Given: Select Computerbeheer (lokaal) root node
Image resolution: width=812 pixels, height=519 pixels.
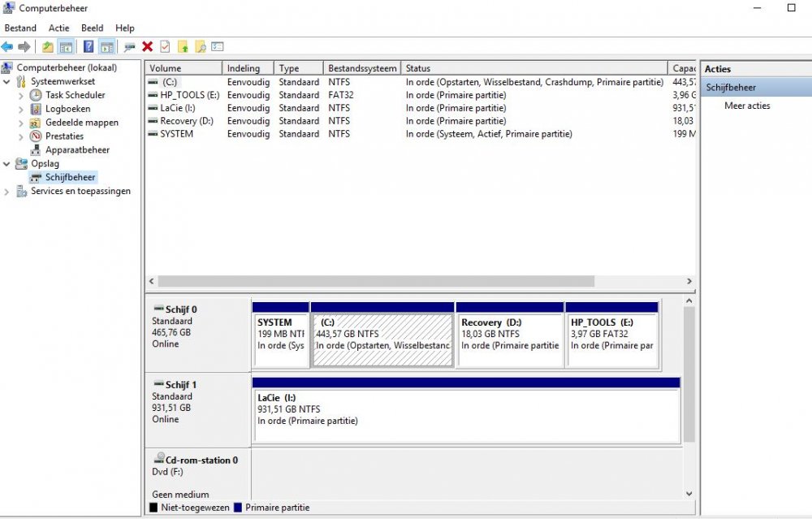Looking at the screenshot, I should click(67, 68).
